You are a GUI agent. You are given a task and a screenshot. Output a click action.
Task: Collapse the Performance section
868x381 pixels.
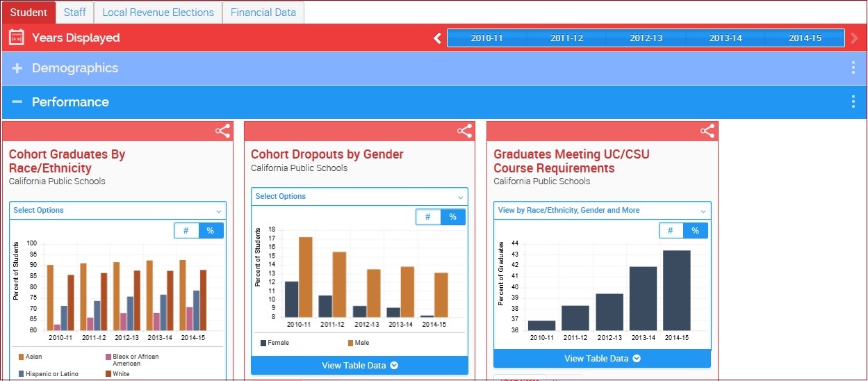(17, 102)
